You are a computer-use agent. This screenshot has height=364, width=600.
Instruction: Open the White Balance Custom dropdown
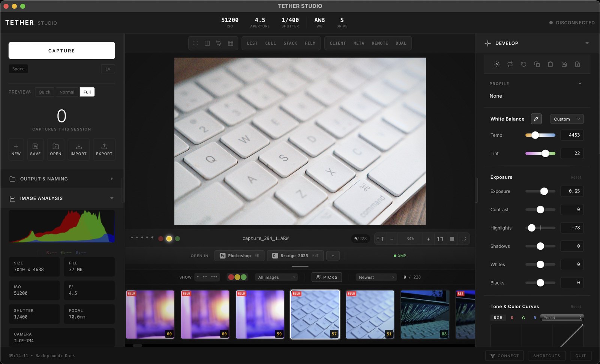[567, 119]
